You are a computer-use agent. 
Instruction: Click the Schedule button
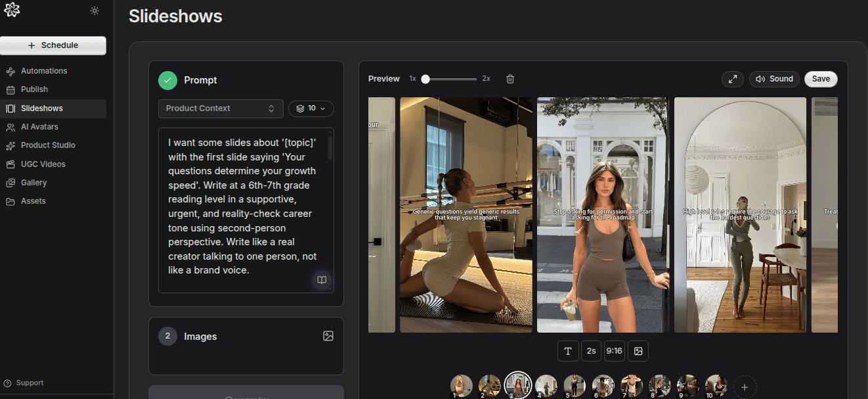pos(53,45)
